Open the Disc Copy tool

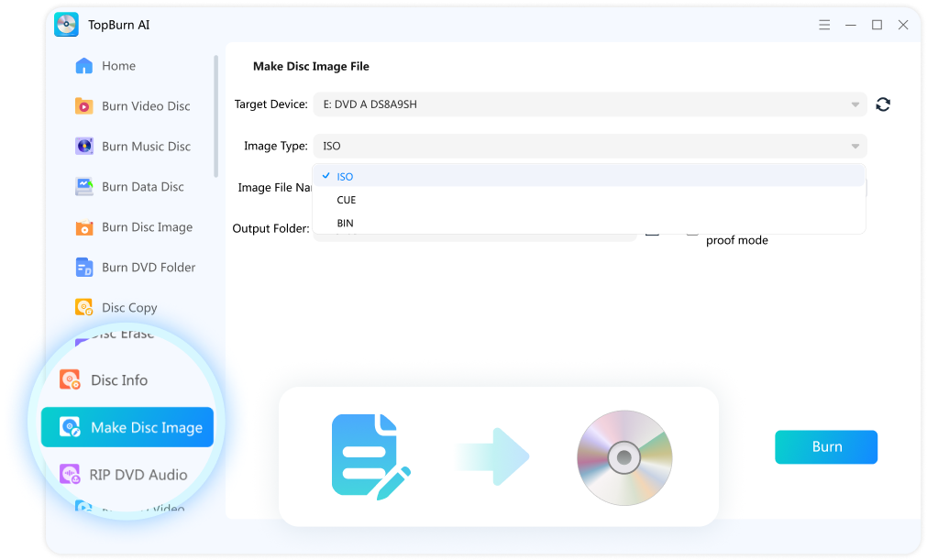pyautogui.click(x=129, y=308)
